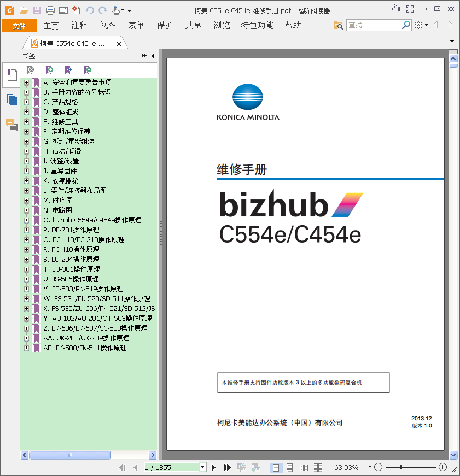Screen dimensions: 460x476
Task: Select the F. 定期维修保养 bookmark
Action: [67, 132]
